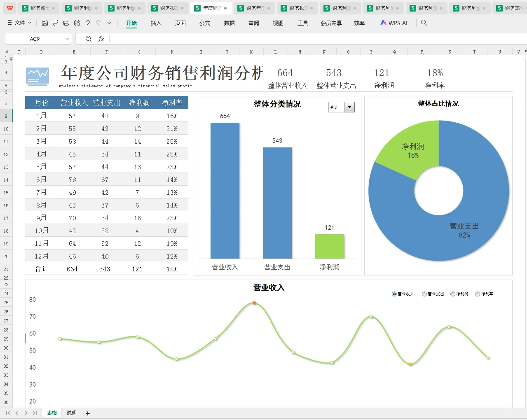527x420 pixels.
Task: Click the Print icon
Action: [66, 23]
